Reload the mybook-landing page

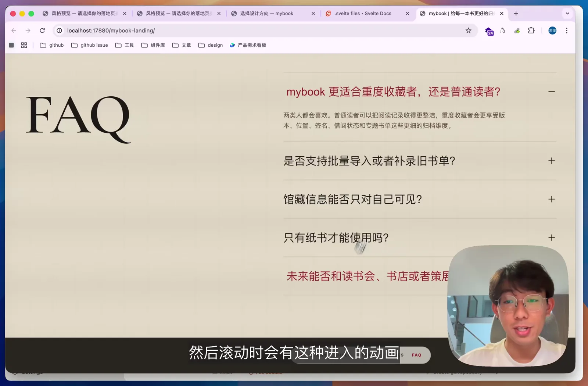click(42, 31)
